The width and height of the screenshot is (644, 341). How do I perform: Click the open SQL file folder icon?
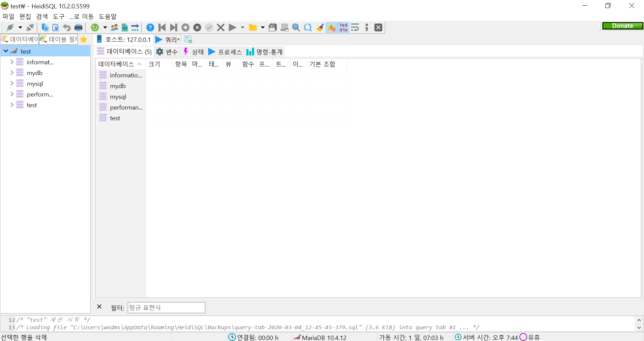[x=253, y=27]
